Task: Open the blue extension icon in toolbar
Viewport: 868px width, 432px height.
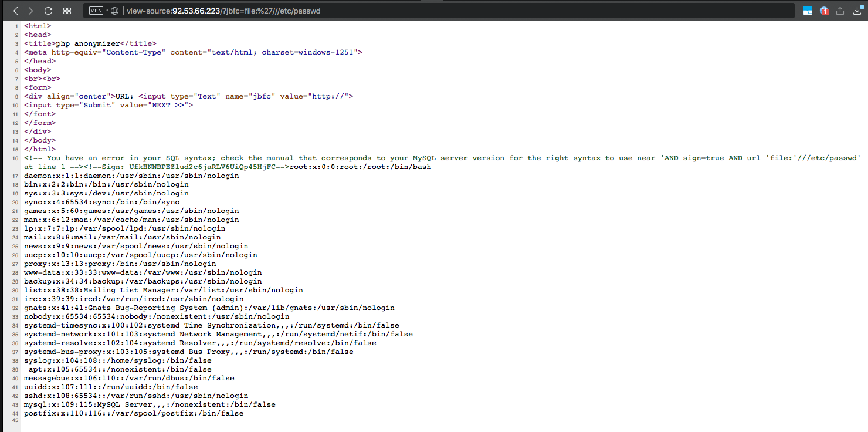Action: 807,11
